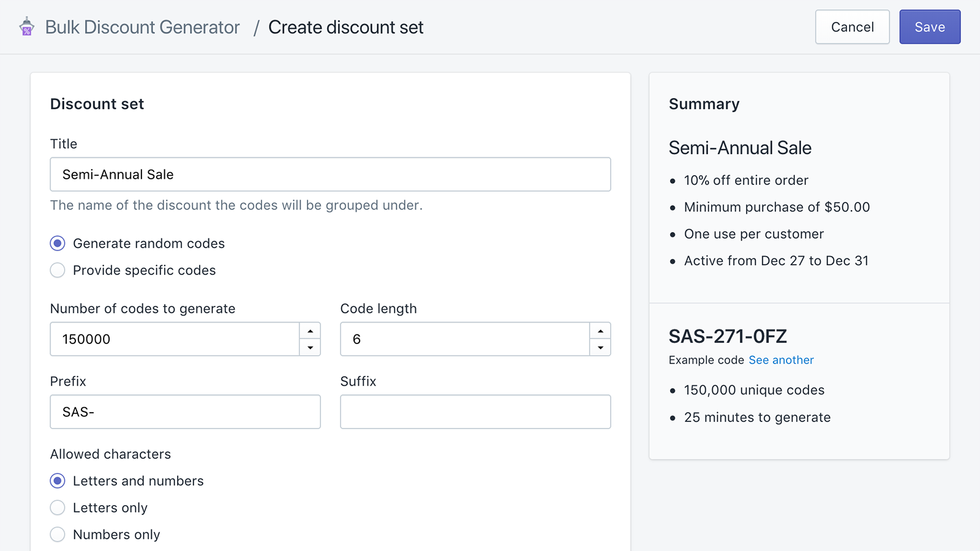
Task: Focus the Title input field
Action: (x=330, y=174)
